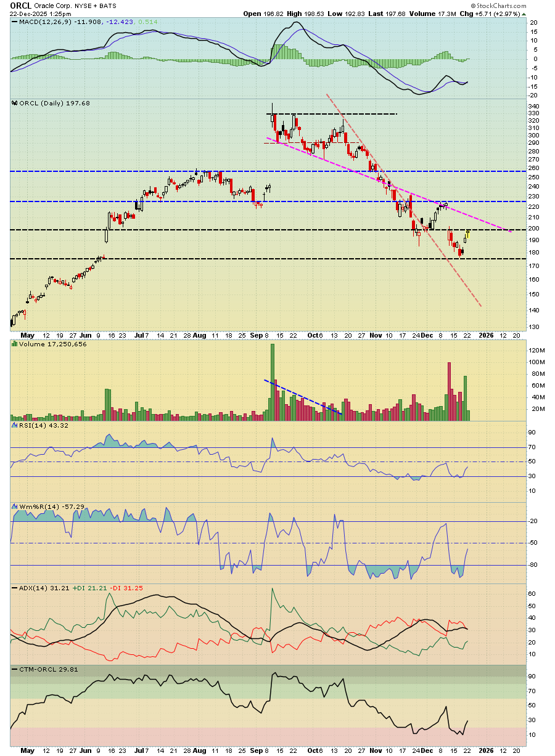Click the Wm%R(14) -57.29 label

pos(51,506)
